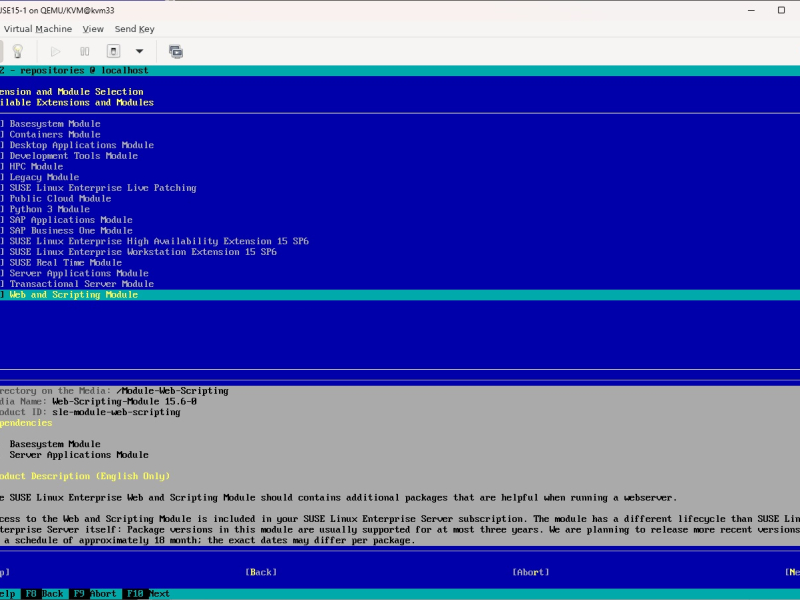Click F10 Next in the function key bar
Viewport: 800px width, 600px height.
(x=147, y=594)
